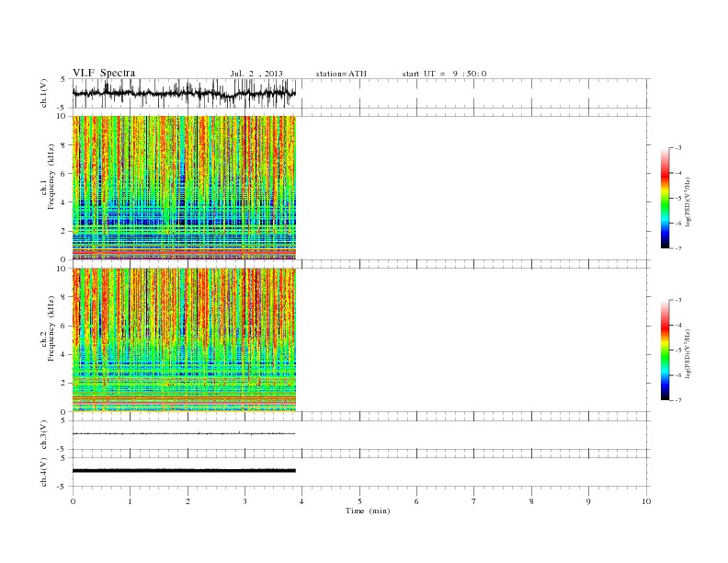Viewport: 728px width, 563px height.
Task: Click the "5" tick of ch.1(V) axis
Action: [x=63, y=79]
